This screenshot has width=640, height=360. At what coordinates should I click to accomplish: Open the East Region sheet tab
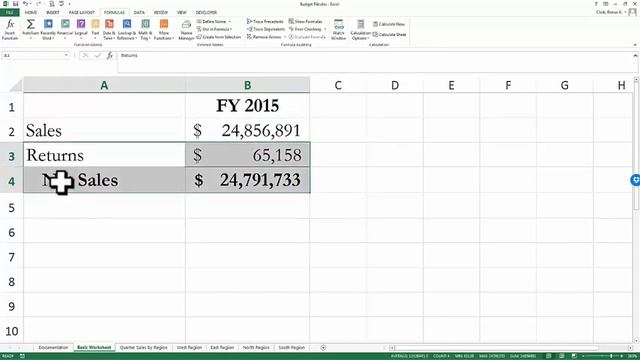click(x=222, y=347)
